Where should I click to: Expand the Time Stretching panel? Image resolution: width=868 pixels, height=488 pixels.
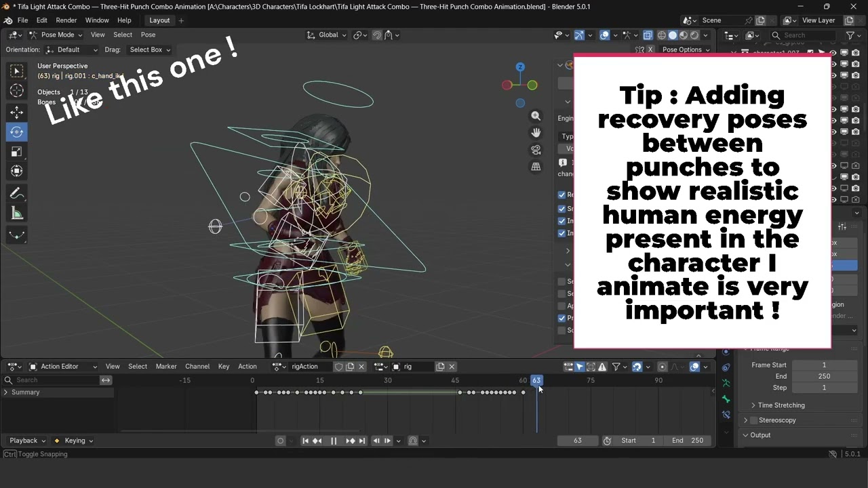pyautogui.click(x=753, y=405)
